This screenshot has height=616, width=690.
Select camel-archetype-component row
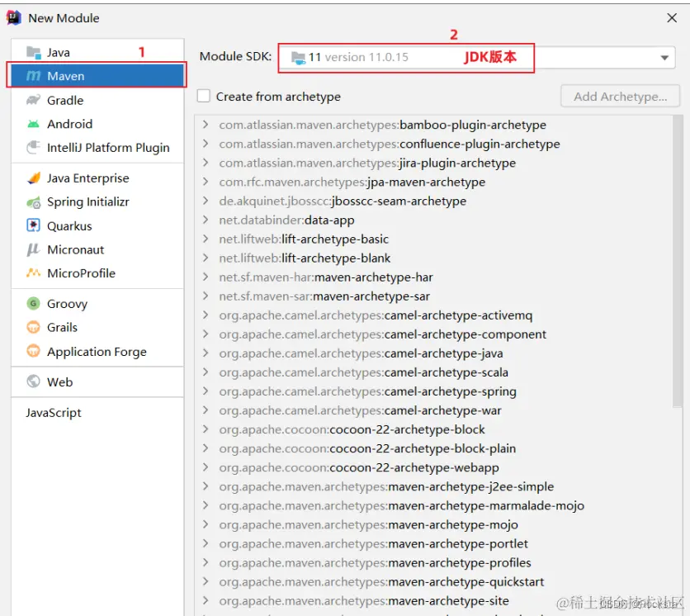433,334
